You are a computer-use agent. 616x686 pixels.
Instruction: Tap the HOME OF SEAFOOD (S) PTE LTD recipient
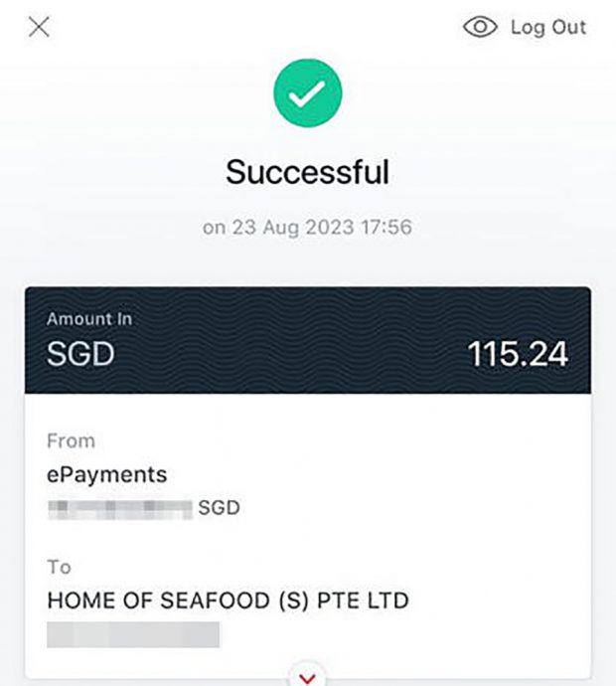tap(228, 600)
